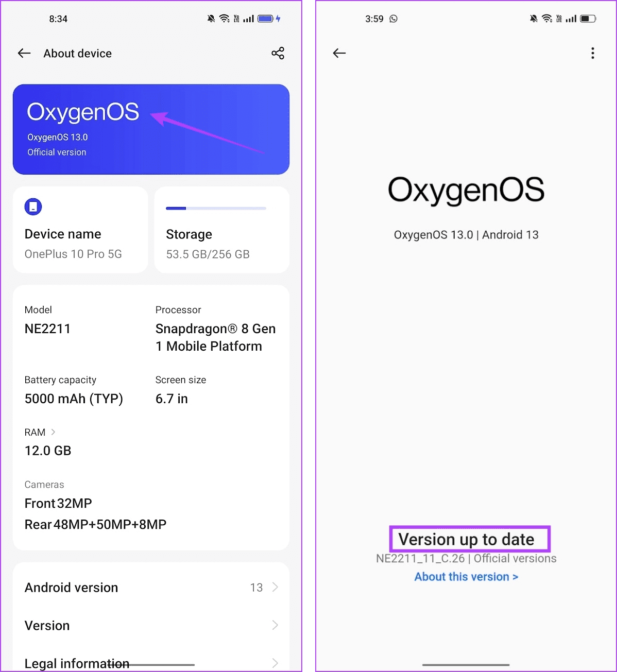Open the About this version link
The height and width of the screenshot is (672, 617).
click(x=466, y=577)
